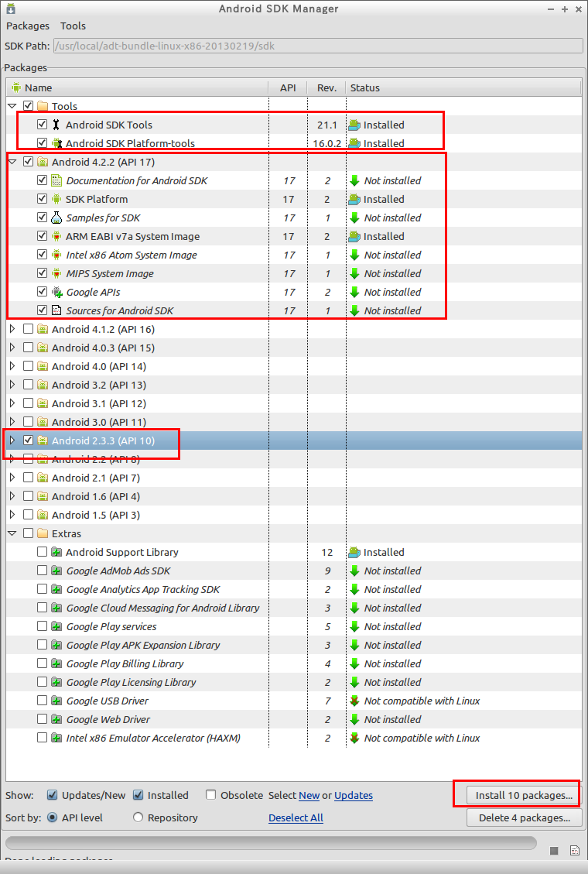
Task: Expand the Android 1.5 (API 3) node
Action: [12, 515]
